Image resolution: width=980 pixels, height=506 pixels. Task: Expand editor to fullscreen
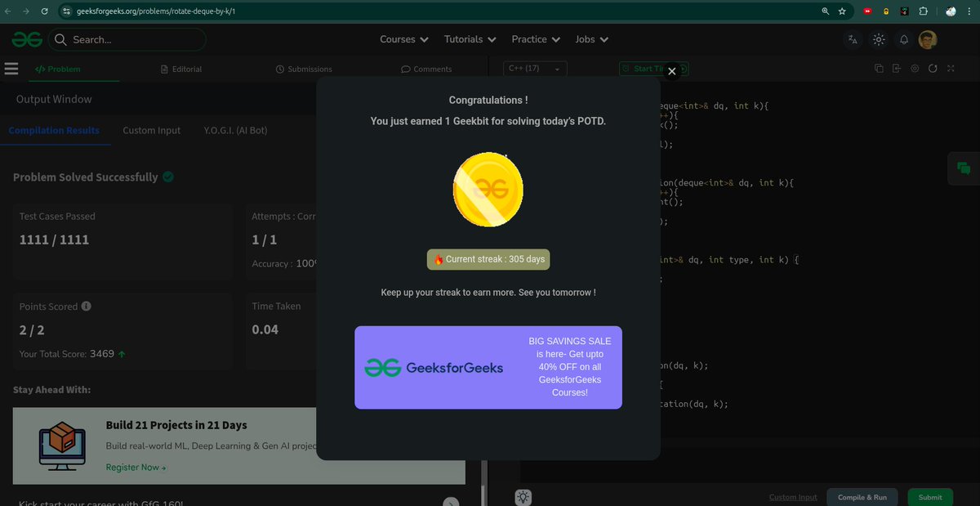click(951, 69)
